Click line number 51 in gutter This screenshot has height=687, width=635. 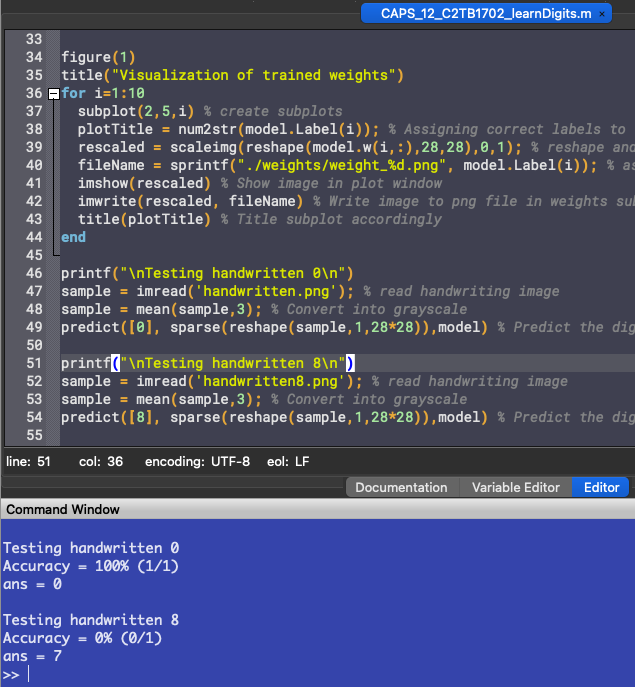pos(34,363)
